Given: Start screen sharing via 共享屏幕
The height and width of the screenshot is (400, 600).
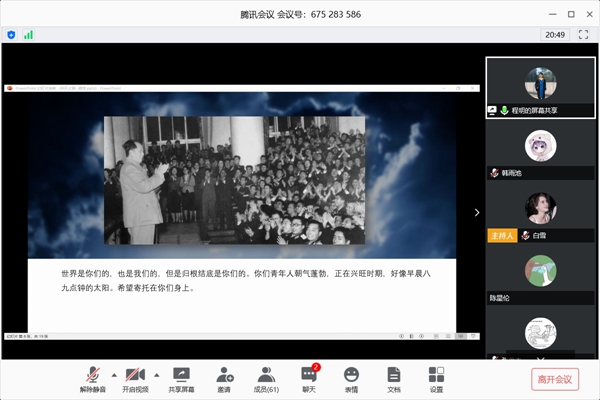Looking at the screenshot, I should click(x=182, y=379).
